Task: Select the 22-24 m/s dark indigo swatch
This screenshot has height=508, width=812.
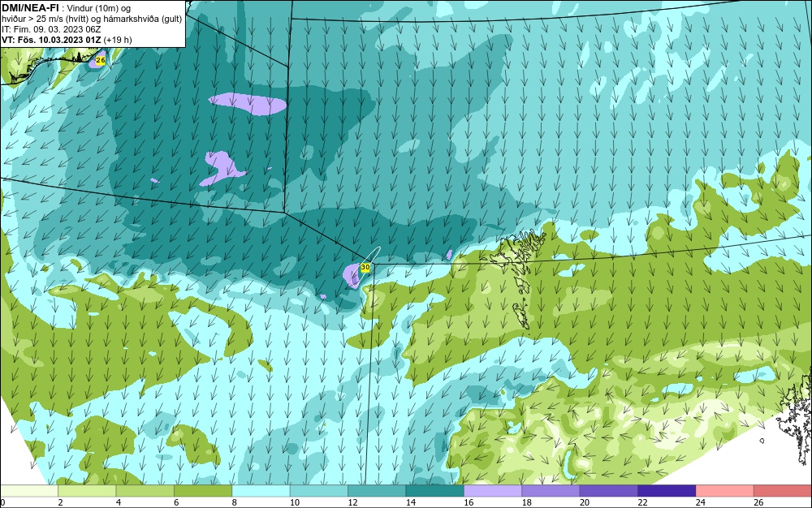Action: coord(667,491)
